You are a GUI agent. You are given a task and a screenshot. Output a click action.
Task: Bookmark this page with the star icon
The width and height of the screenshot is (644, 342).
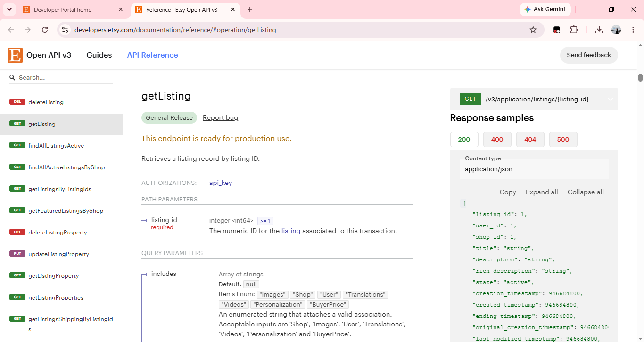533,30
